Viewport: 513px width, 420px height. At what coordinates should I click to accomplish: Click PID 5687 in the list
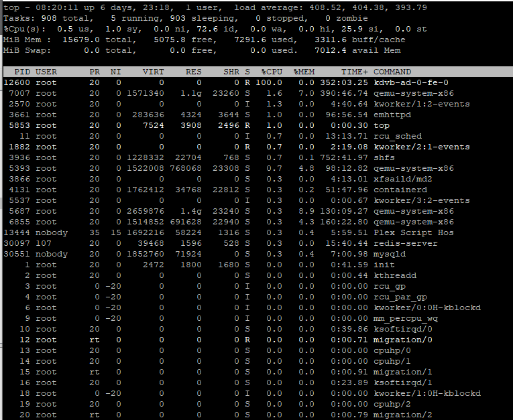(19, 212)
